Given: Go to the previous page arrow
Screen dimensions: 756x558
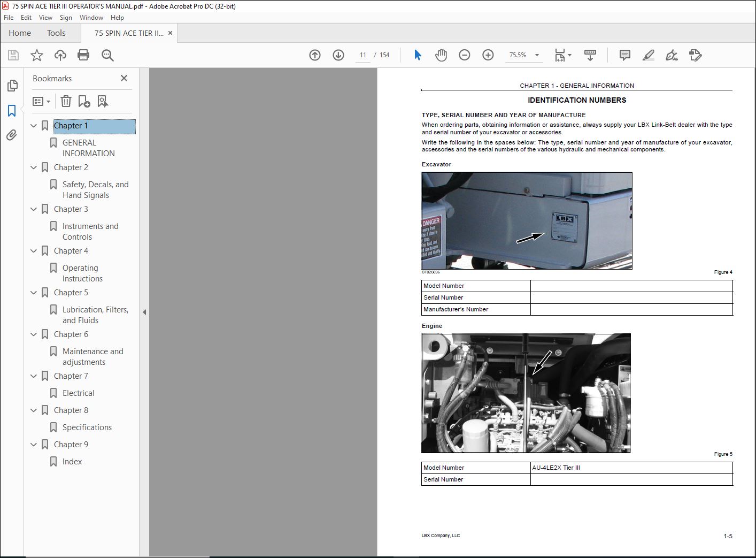Looking at the screenshot, I should pos(315,55).
